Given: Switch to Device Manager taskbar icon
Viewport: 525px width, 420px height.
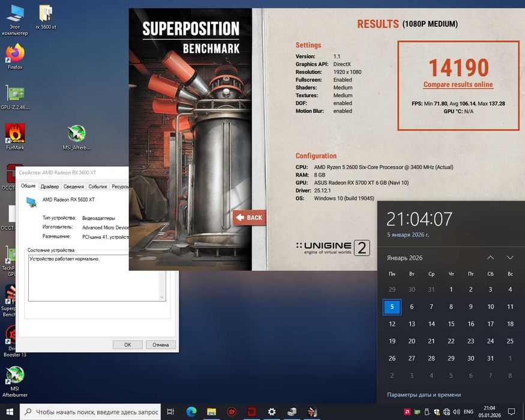Looking at the screenshot, I should click(292, 412).
